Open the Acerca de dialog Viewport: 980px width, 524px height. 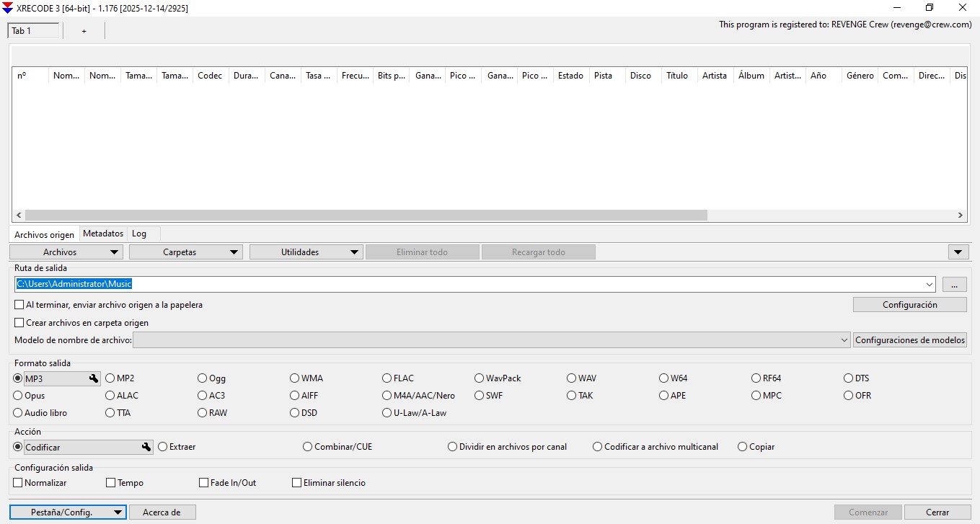(x=162, y=512)
